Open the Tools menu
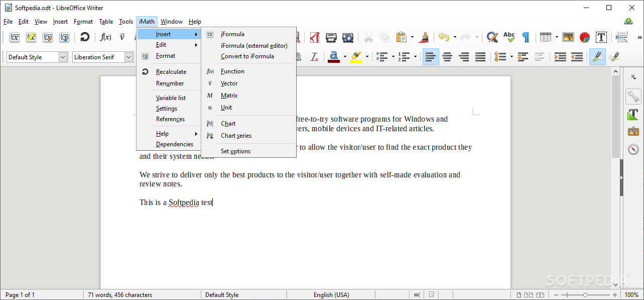Viewport: 644px width, 300px height. [x=126, y=22]
